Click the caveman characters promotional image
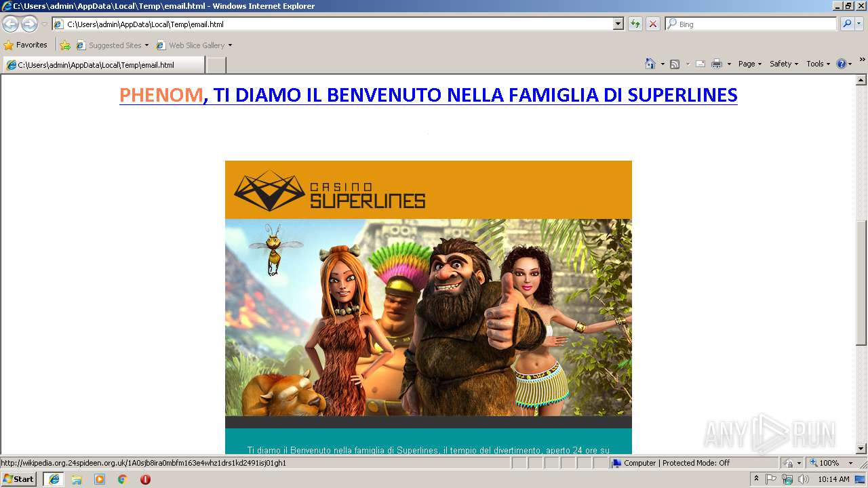 [428, 317]
